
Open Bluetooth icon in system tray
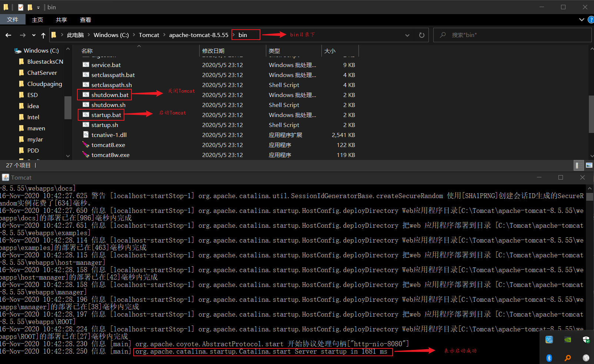click(549, 358)
